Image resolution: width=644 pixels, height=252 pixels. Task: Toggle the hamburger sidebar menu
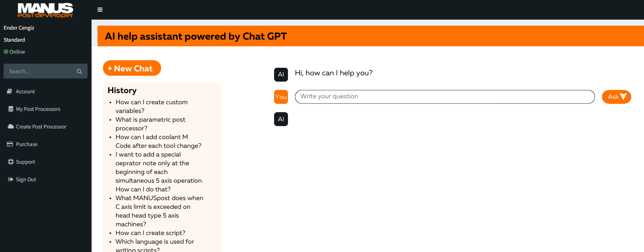100,10
